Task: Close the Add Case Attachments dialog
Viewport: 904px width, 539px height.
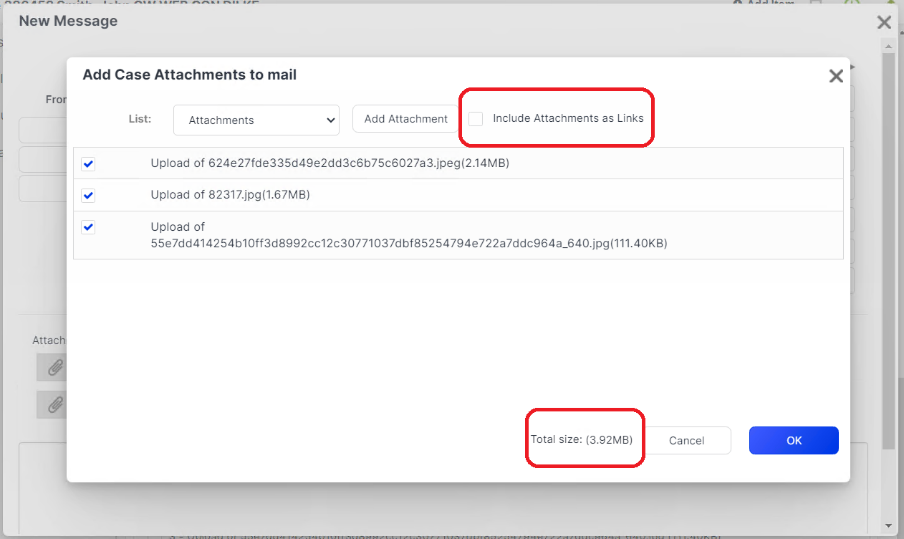Action: tap(836, 76)
